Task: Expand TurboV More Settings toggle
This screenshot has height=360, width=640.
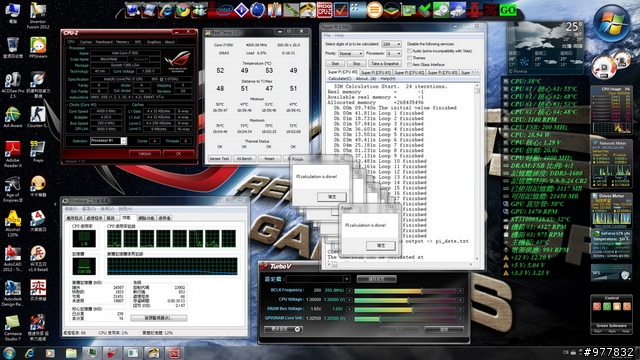Action: click(x=283, y=329)
